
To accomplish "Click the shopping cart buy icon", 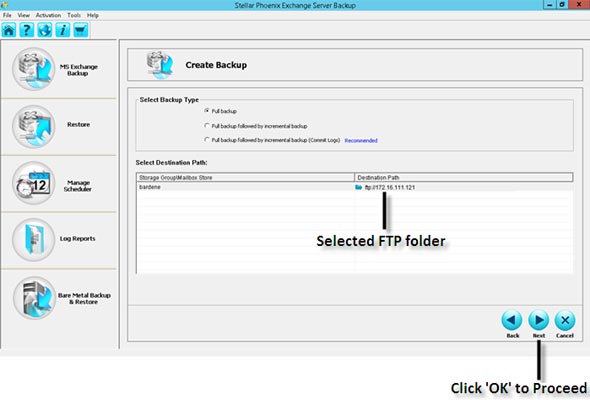I will 81,30.
